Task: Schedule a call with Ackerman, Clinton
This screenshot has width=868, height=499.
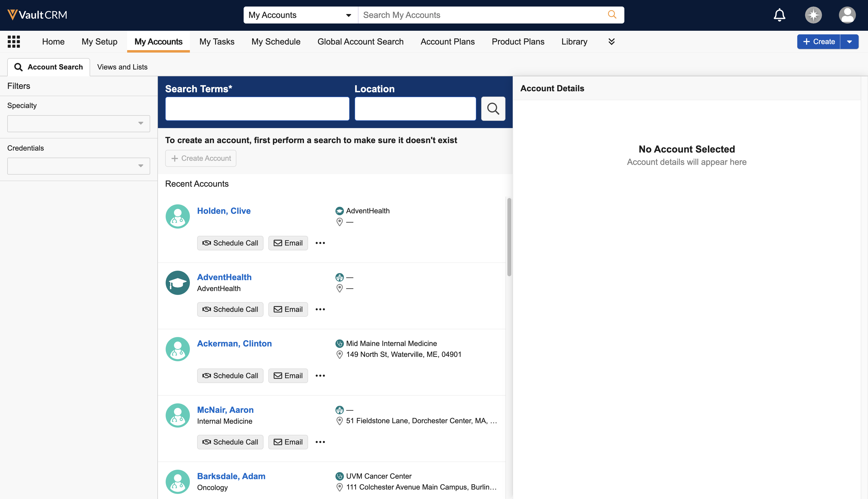Action: [x=230, y=376]
